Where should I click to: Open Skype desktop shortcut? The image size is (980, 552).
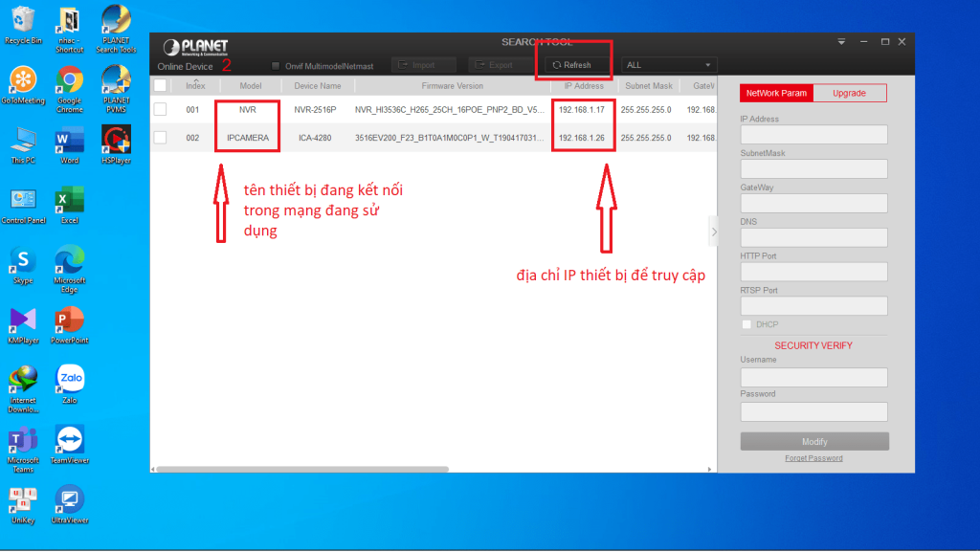click(23, 266)
